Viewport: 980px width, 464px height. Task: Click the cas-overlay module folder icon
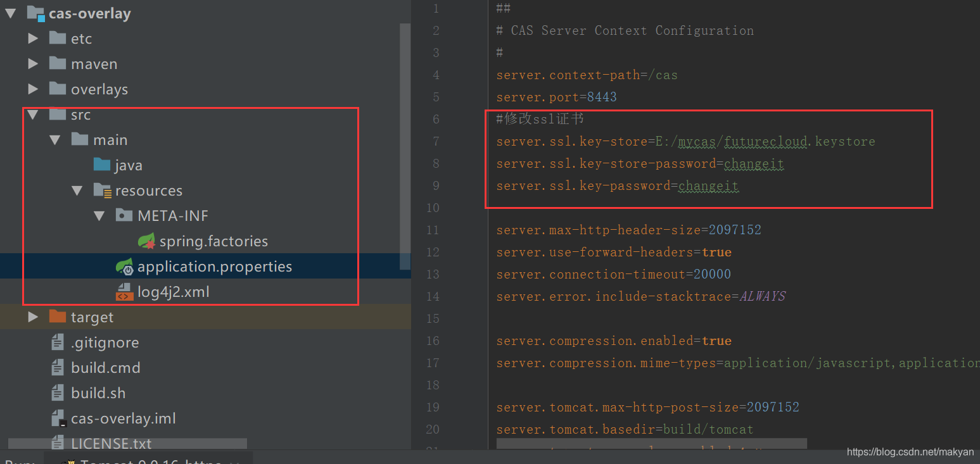tap(36, 13)
